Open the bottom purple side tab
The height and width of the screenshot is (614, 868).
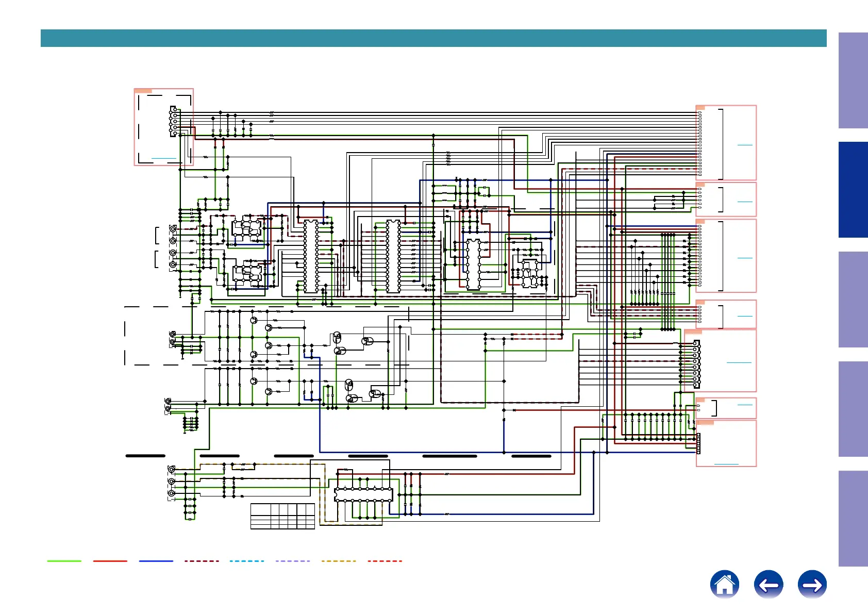(x=853, y=519)
